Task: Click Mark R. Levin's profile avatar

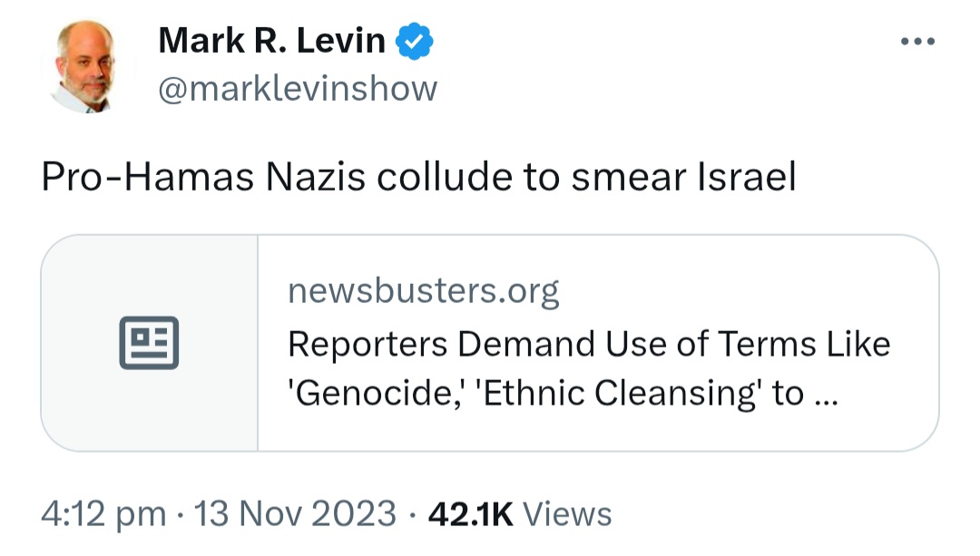Action: [87, 65]
